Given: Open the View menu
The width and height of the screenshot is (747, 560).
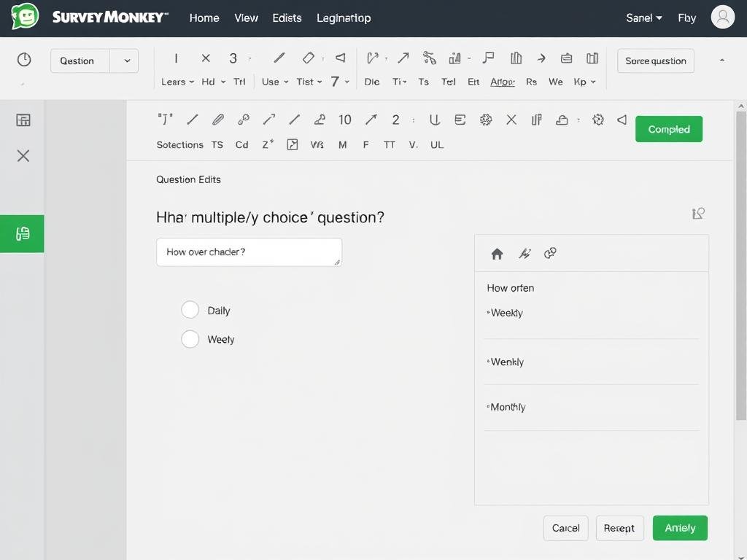Looking at the screenshot, I should tap(246, 17).
